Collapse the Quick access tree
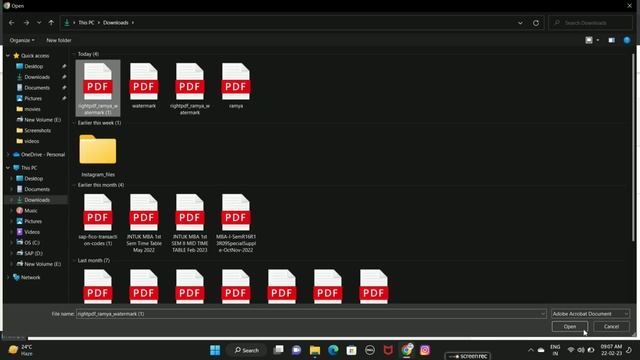The image size is (640, 360). tap(8, 56)
